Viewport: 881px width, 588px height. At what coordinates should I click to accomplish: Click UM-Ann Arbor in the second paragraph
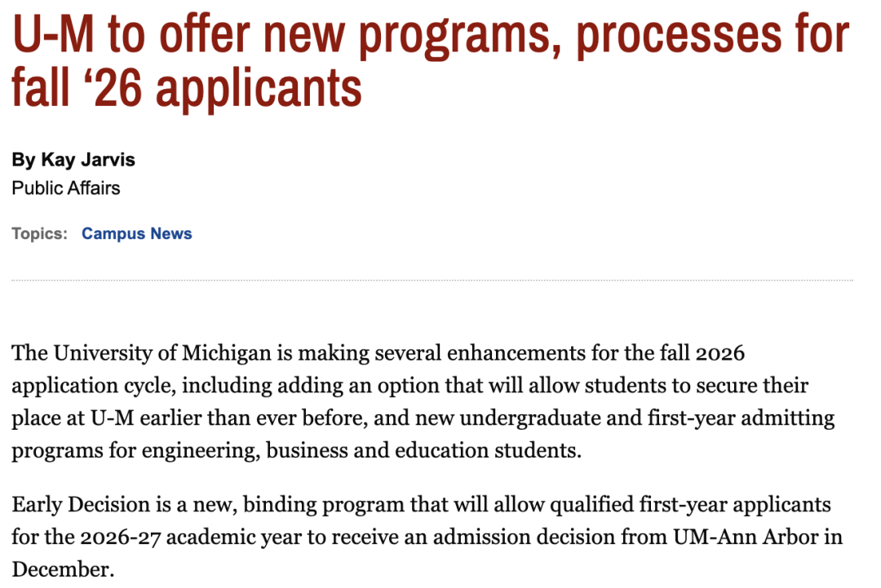tap(746, 537)
